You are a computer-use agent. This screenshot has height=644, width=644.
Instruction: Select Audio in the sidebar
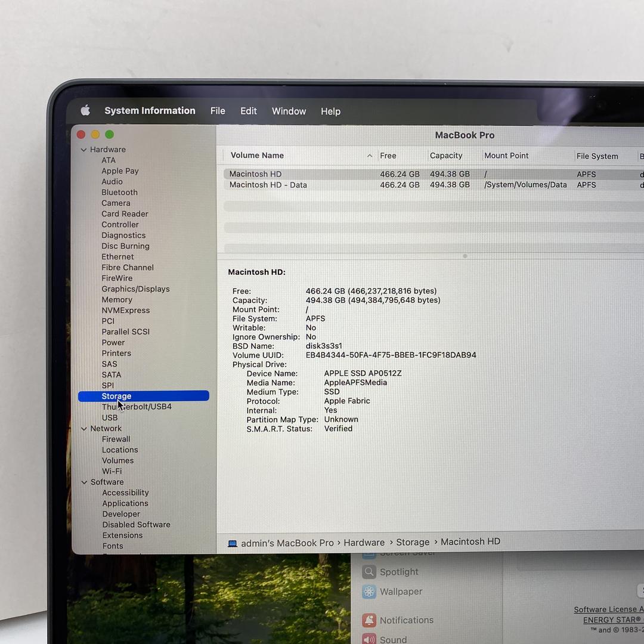click(x=112, y=181)
